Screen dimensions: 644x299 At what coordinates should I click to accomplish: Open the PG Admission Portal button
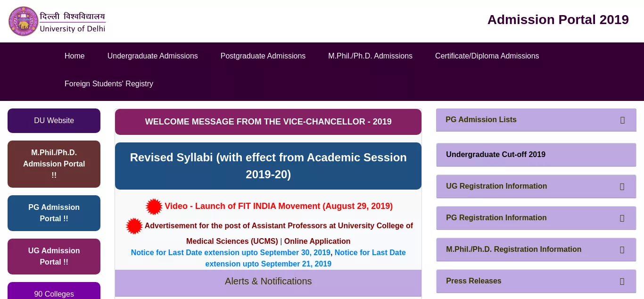pos(54,213)
